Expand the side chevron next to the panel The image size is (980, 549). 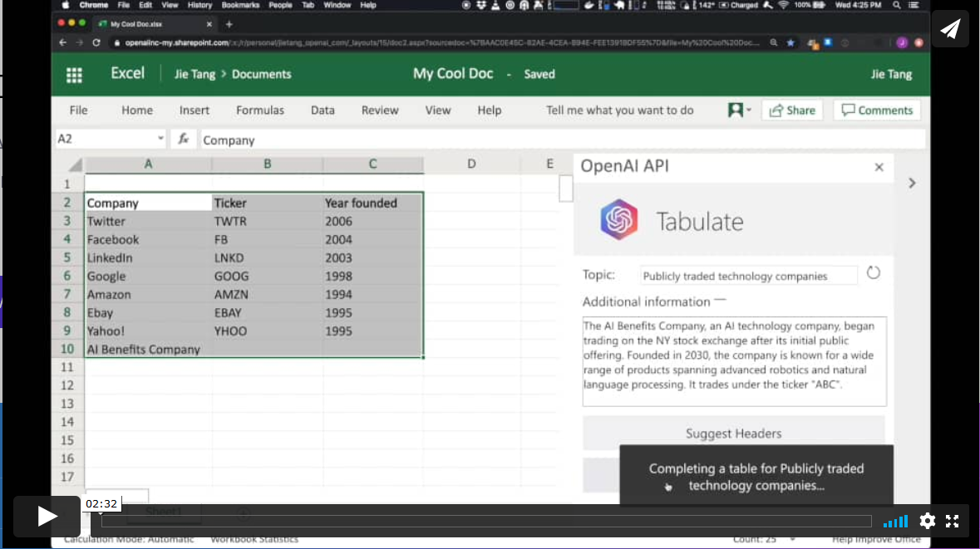coord(912,183)
